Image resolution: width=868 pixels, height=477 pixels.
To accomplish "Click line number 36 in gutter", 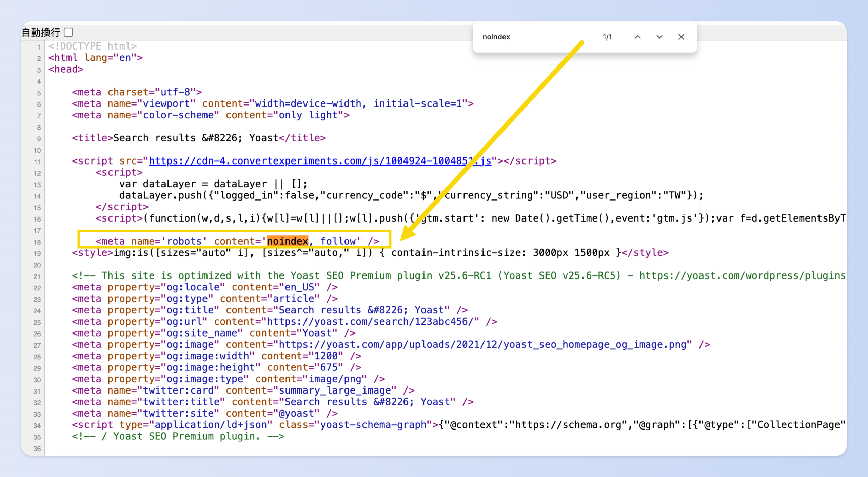I will click(x=37, y=449).
